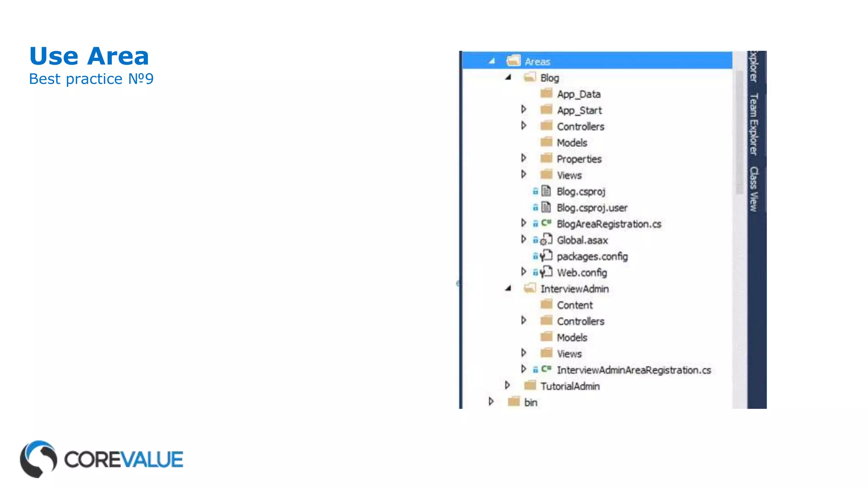Click the Web.config file icon
Viewport: 868px width, 488px height.
click(546, 272)
